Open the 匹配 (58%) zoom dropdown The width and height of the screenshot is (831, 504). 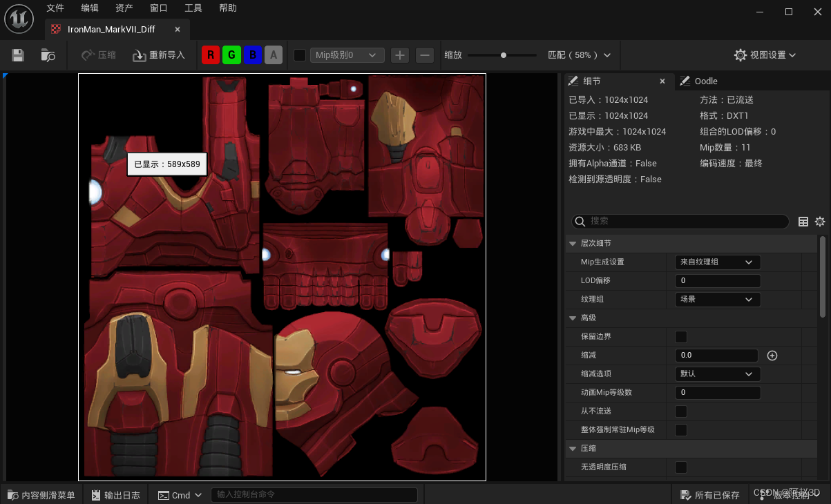tap(579, 55)
